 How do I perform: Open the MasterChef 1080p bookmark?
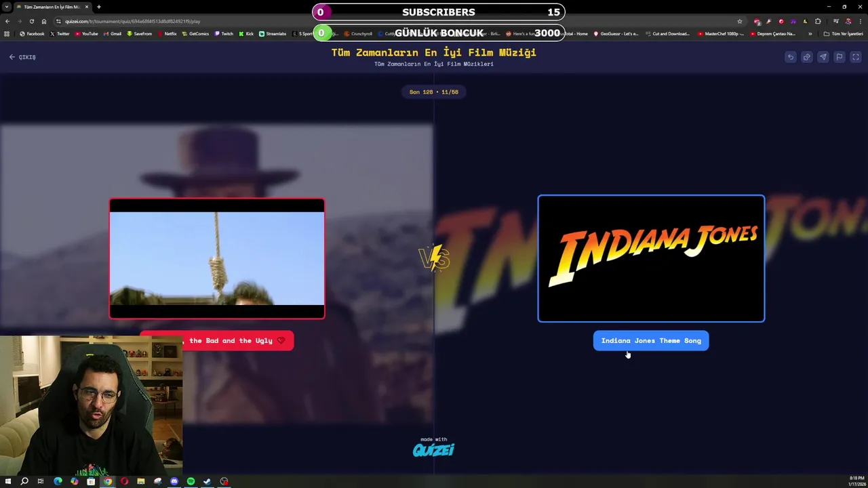[x=721, y=34]
